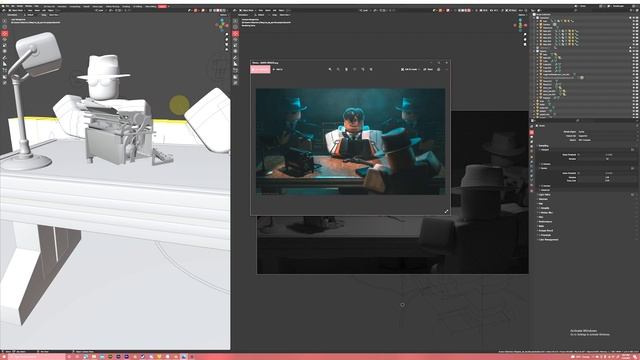Screen dimensions: 640x360
Task: Click the Windows Start button
Action: 4,357
